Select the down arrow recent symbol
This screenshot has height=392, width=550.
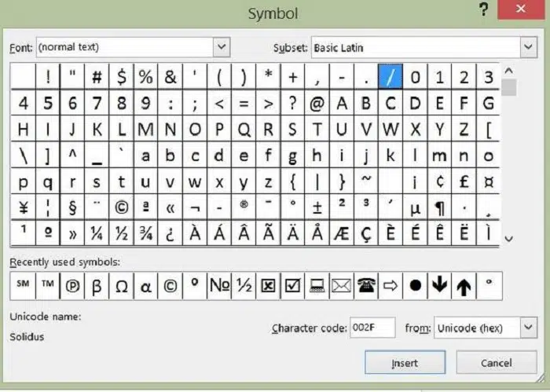(440, 286)
